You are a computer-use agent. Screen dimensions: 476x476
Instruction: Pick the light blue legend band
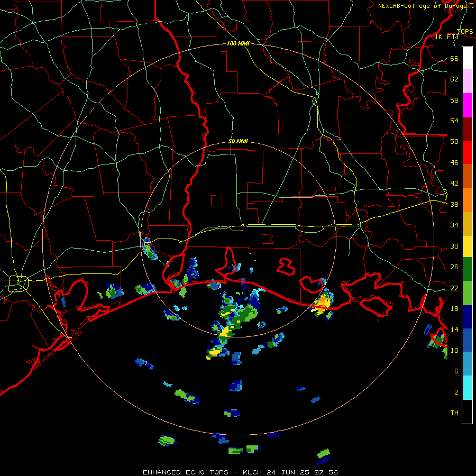[467, 364]
